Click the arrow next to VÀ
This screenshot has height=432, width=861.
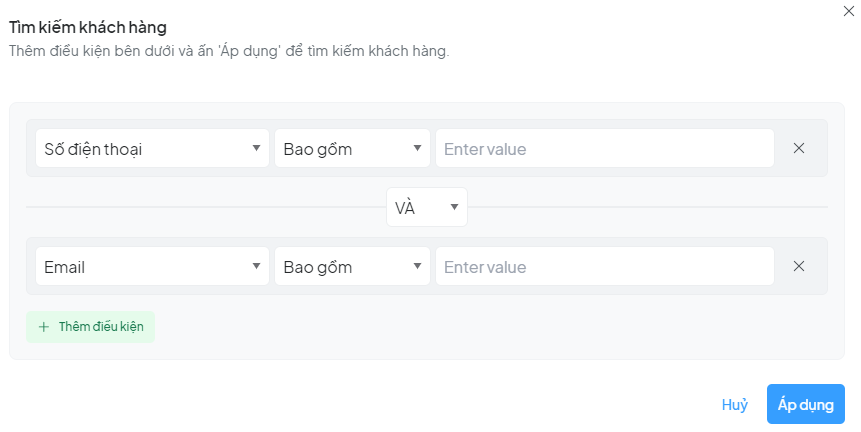(454, 207)
